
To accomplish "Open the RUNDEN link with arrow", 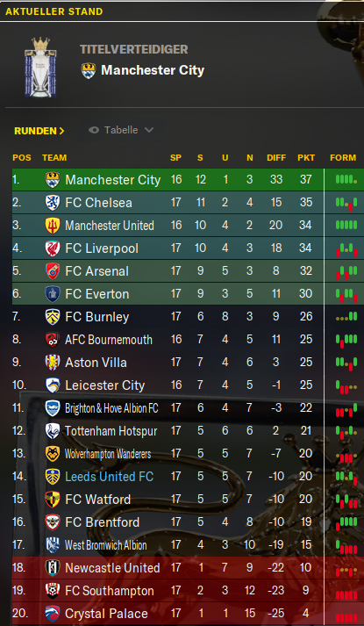I will tap(39, 131).
